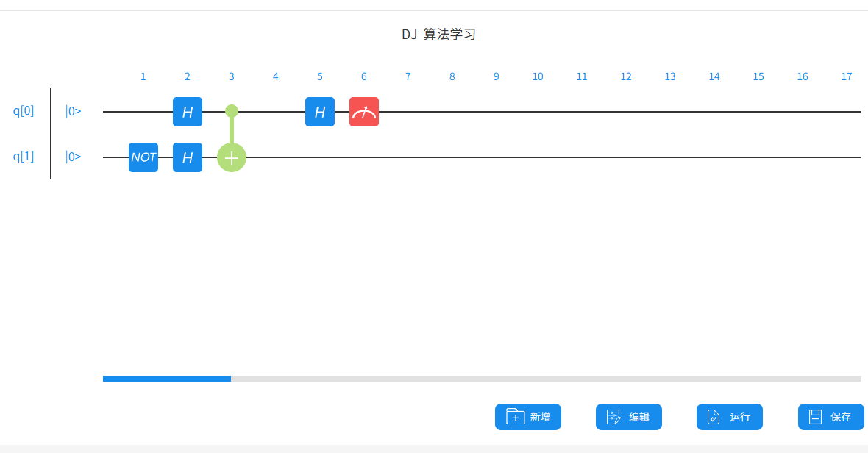The width and height of the screenshot is (868, 453).
Task: Click column number 10 in the header
Action: pyautogui.click(x=538, y=76)
